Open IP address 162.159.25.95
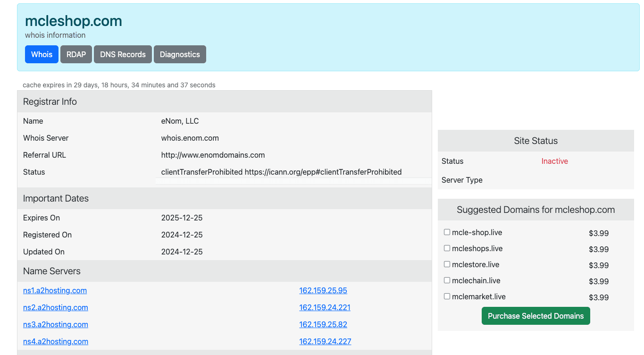Viewport: 644px width, 355px height. click(x=323, y=290)
